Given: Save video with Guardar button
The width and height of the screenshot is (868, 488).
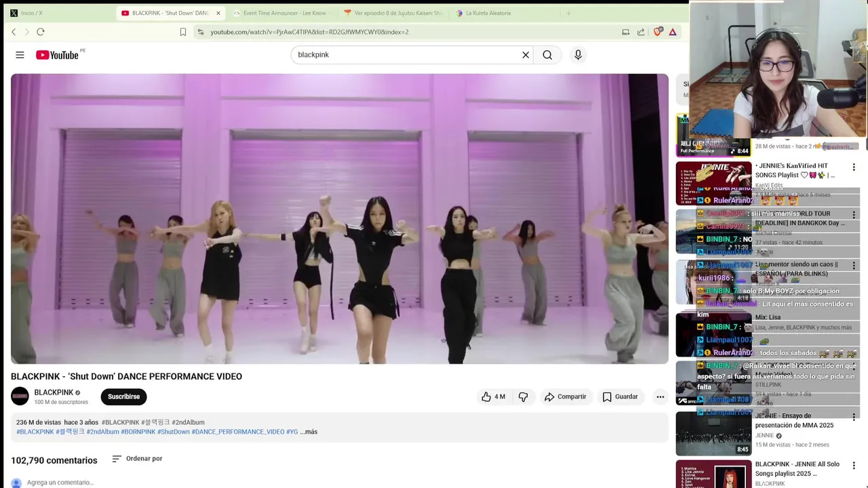Looking at the screenshot, I should click(x=620, y=396).
